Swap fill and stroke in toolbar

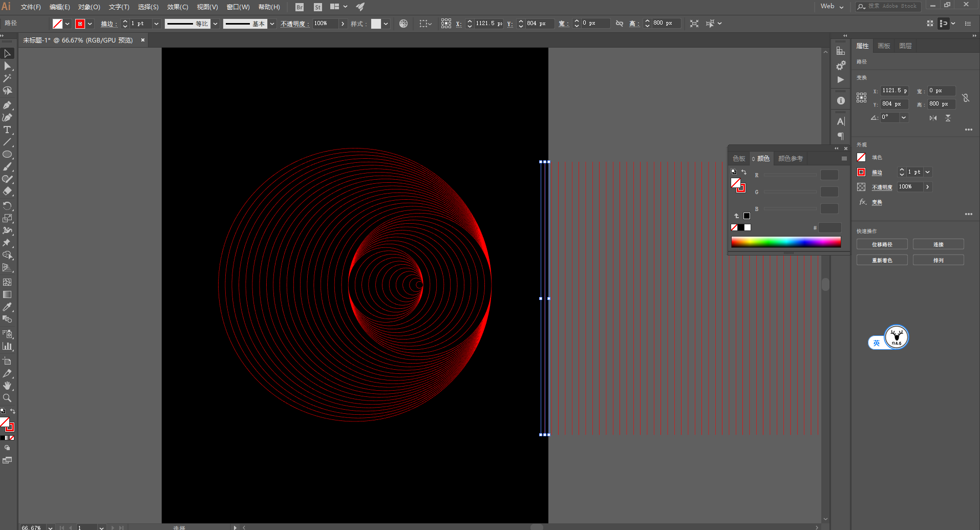(x=13, y=411)
